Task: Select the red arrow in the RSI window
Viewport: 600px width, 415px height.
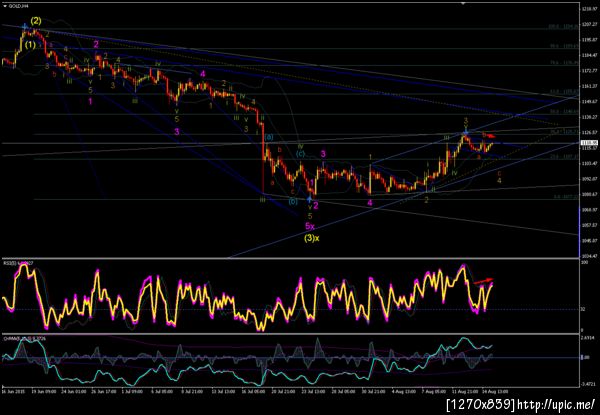Action: [x=484, y=281]
